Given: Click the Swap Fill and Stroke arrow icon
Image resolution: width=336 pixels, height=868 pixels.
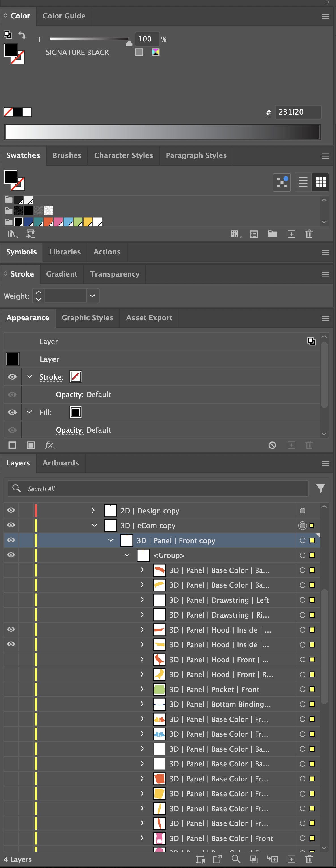Looking at the screenshot, I should 22,35.
